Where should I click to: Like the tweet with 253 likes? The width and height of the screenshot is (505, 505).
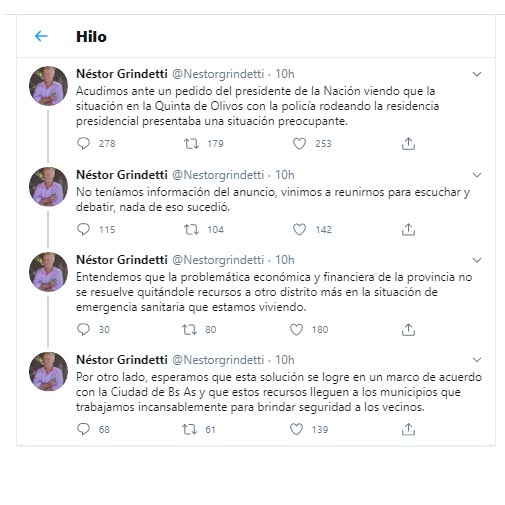pos(299,144)
